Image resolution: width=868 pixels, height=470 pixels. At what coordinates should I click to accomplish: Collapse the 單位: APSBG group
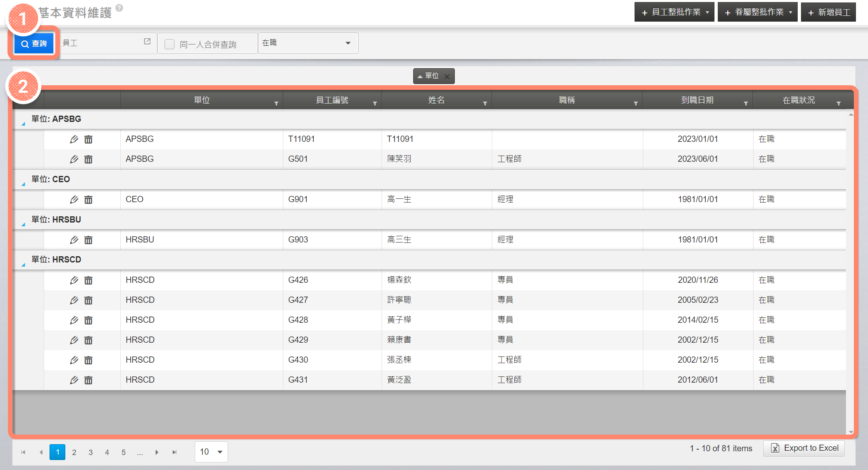(23, 124)
